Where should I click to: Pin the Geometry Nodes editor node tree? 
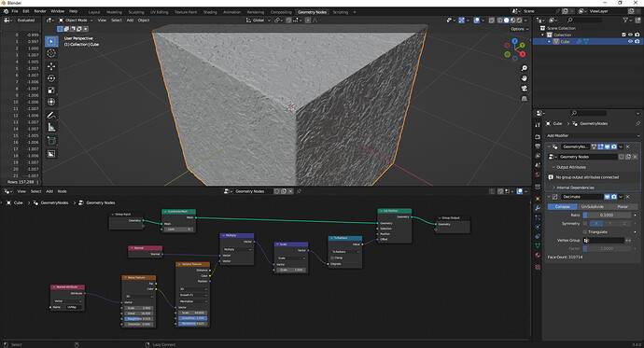pyautogui.click(x=299, y=191)
